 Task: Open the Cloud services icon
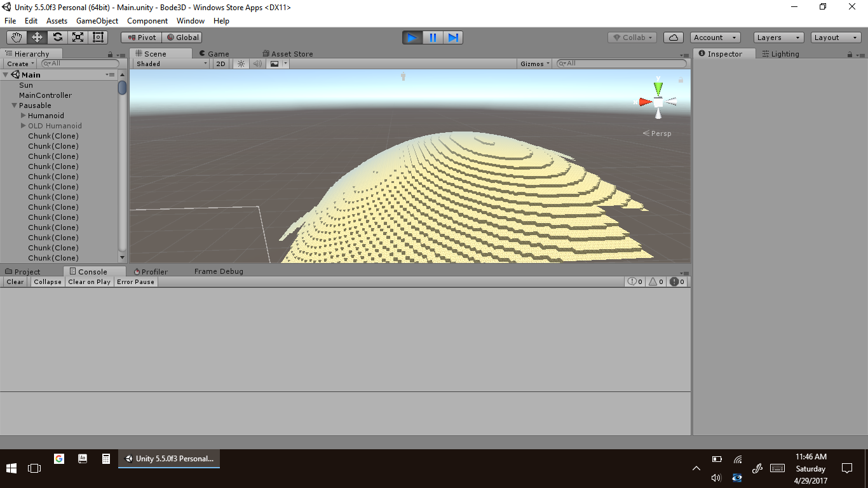pos(674,37)
